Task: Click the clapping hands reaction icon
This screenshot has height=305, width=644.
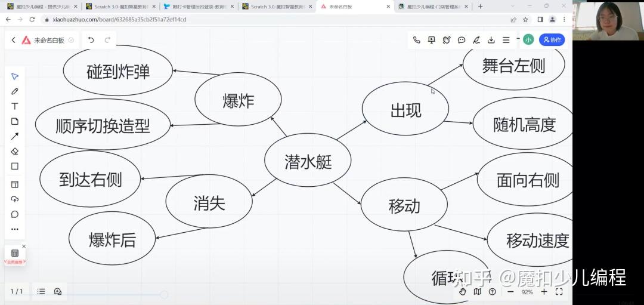Action: [x=447, y=40]
